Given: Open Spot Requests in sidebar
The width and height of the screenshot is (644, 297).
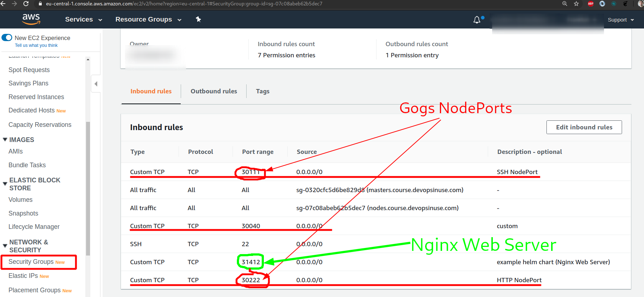Looking at the screenshot, I should pos(29,70).
